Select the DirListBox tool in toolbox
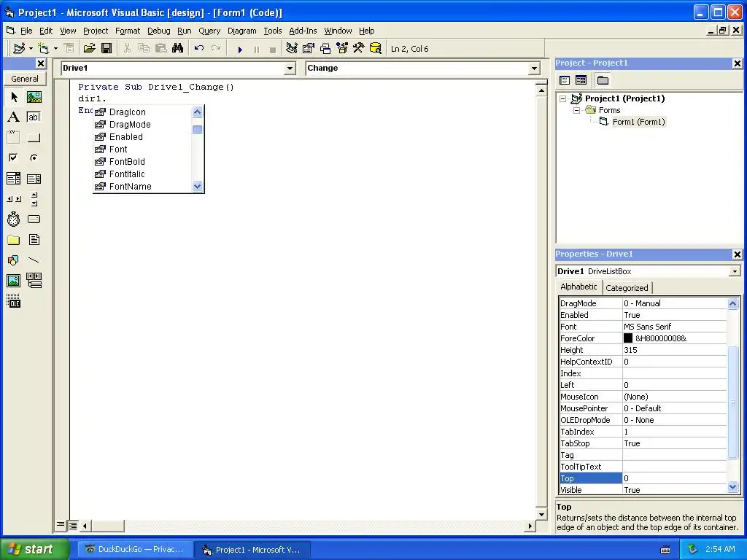The height and width of the screenshot is (560, 747). tap(14, 239)
